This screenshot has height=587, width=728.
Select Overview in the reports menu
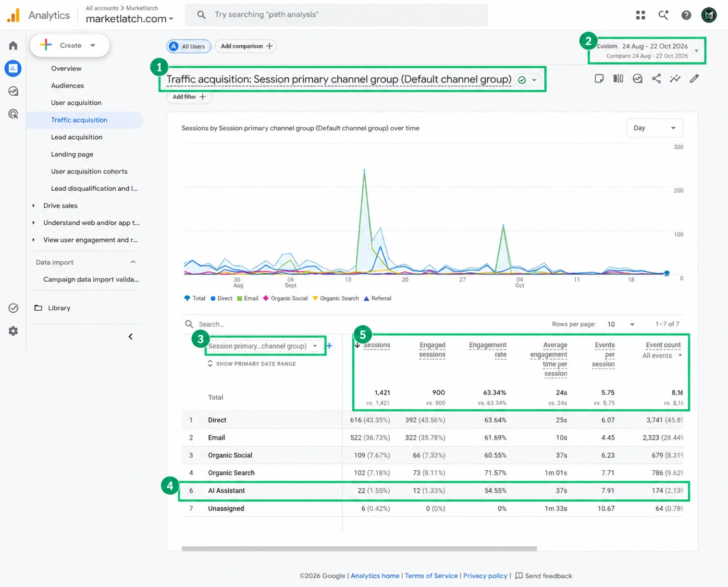[x=66, y=68]
